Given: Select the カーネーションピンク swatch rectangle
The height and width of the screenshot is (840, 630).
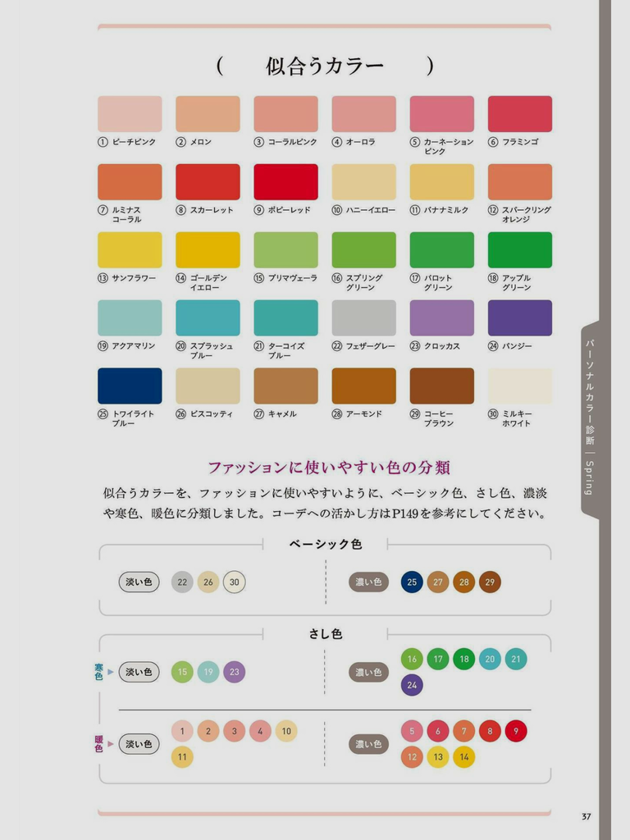Looking at the screenshot, I should pyautogui.click(x=442, y=113).
